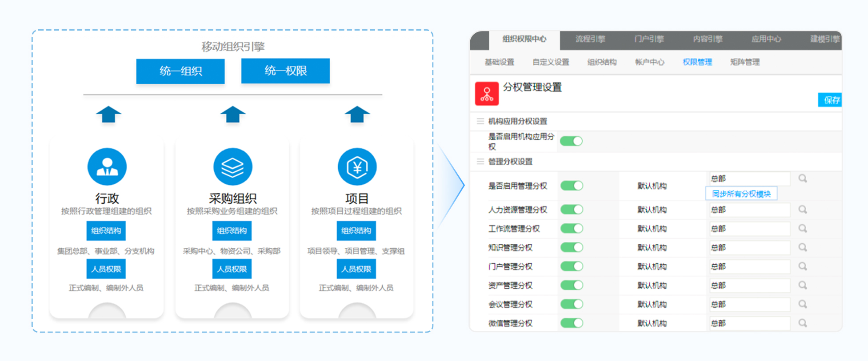Click search icon in 资产管理分权 row
Viewport: 868px width, 361px height.
(x=802, y=285)
